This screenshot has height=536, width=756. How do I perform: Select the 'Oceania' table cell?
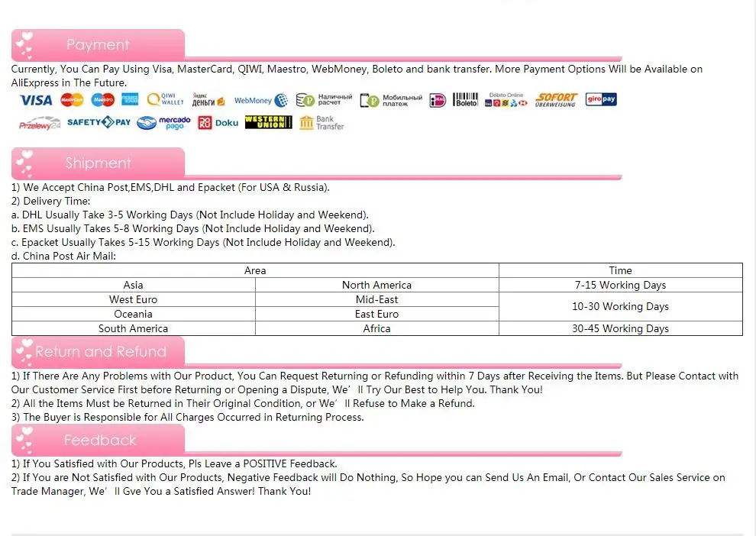tap(134, 314)
